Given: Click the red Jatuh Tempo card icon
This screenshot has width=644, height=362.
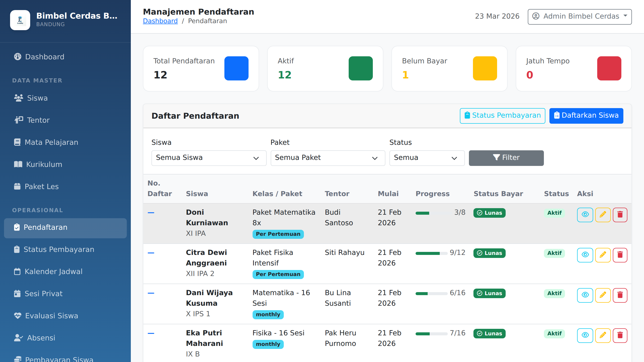Looking at the screenshot, I should tap(609, 68).
